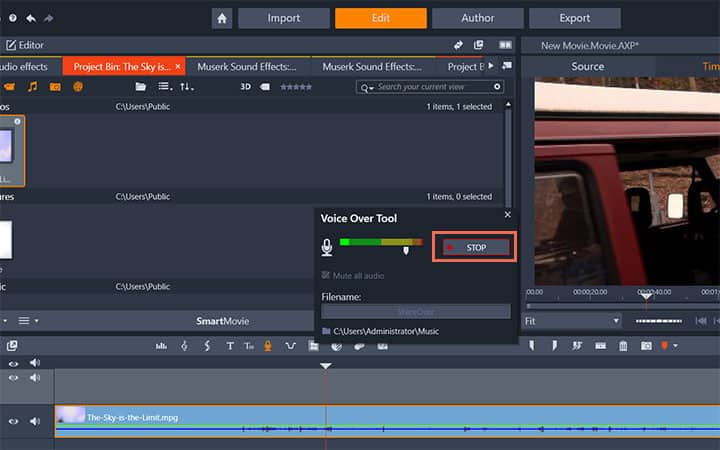Viewport: 720px width, 450px height.
Task: Select the white picture thumbnail
Action: pos(6,239)
